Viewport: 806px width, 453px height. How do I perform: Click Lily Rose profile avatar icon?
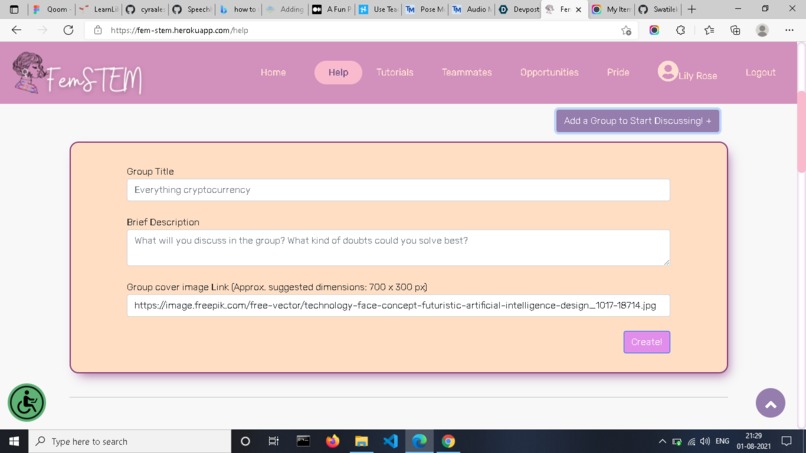click(x=667, y=71)
